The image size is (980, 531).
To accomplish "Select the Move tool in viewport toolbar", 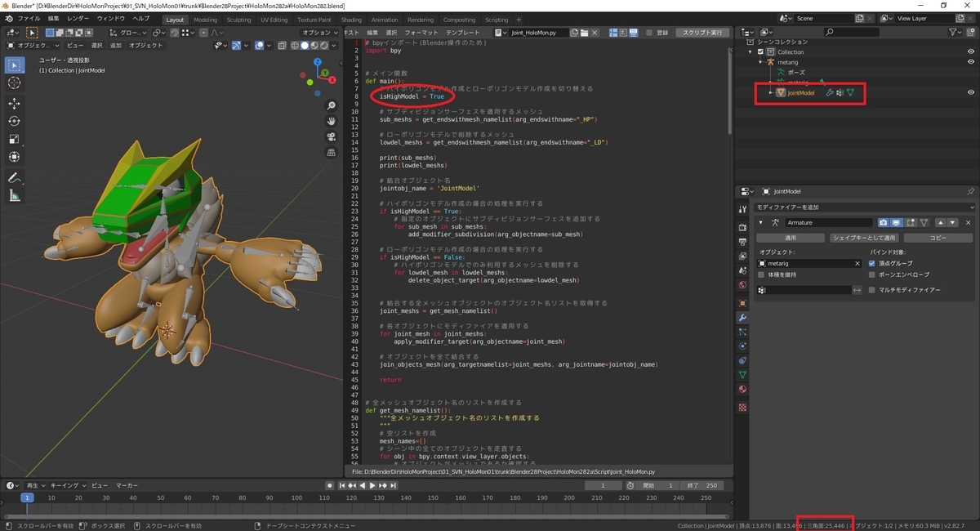I will point(15,104).
